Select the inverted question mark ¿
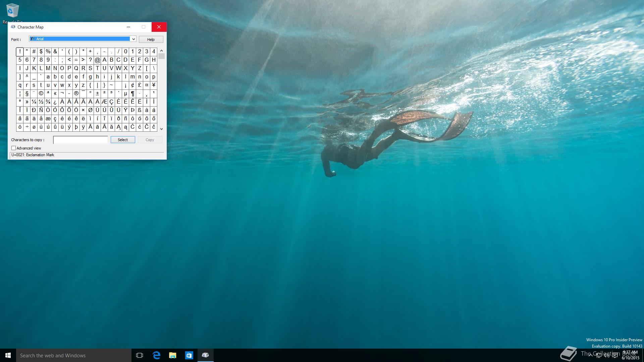 point(55,102)
